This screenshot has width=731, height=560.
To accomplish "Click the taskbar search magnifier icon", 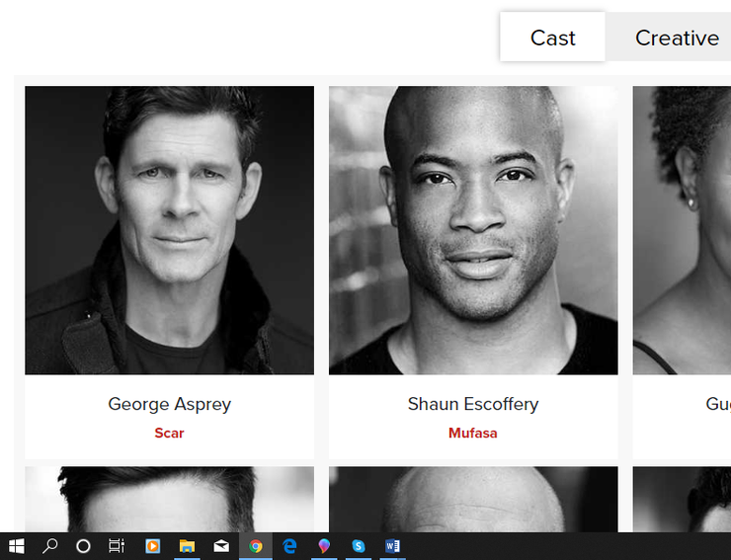I will click(49, 545).
